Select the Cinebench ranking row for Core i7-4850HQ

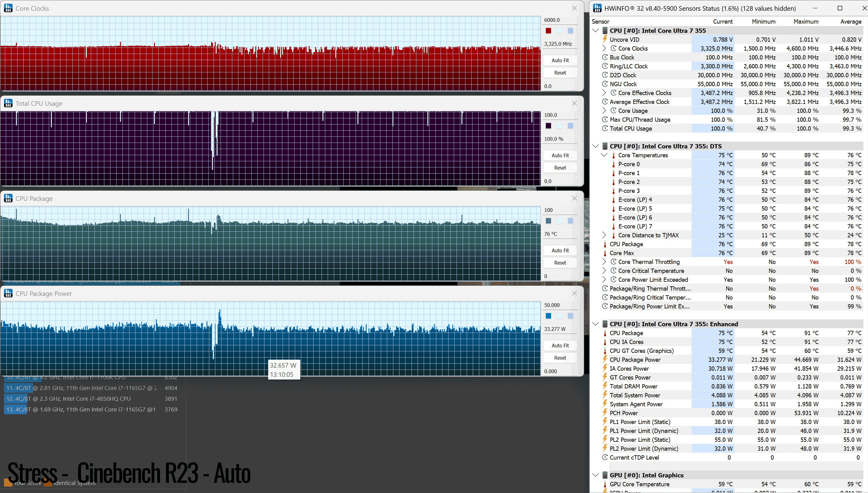(x=91, y=399)
